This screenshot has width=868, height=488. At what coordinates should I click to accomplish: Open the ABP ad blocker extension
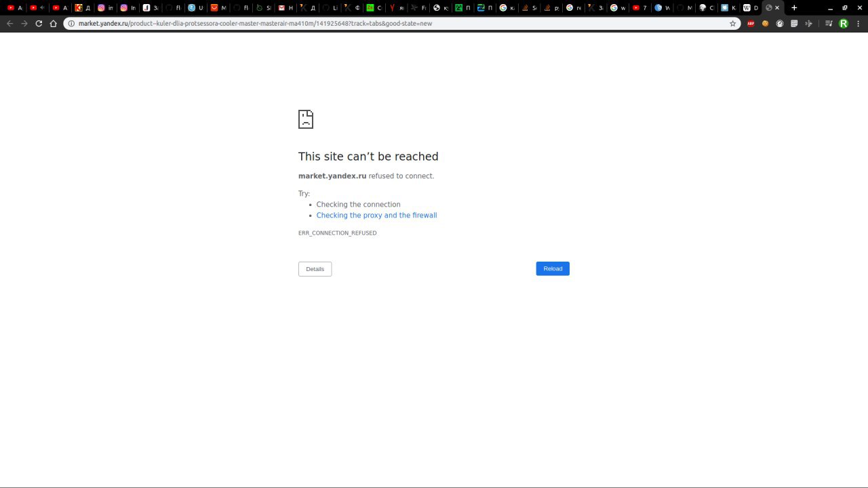(x=751, y=23)
